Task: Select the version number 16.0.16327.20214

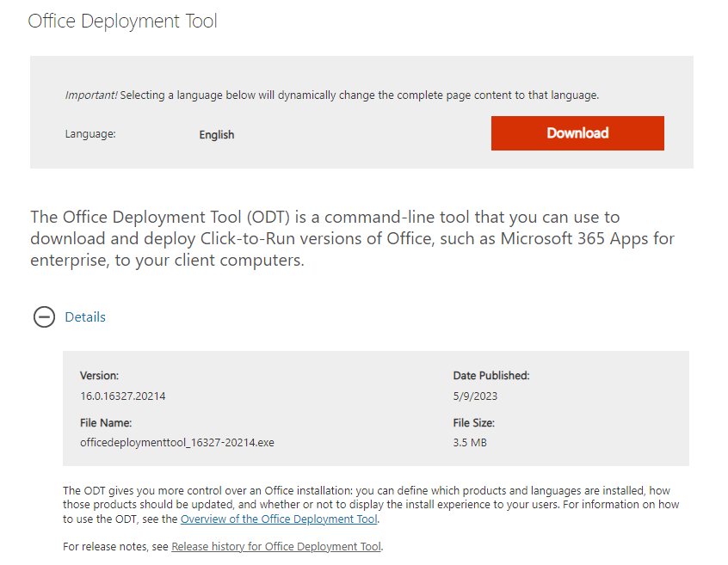Action: point(122,396)
